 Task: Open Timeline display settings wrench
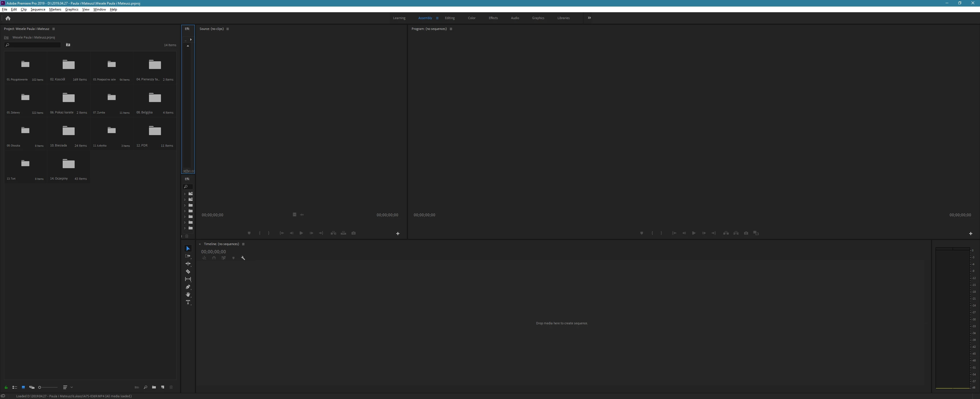tap(243, 258)
